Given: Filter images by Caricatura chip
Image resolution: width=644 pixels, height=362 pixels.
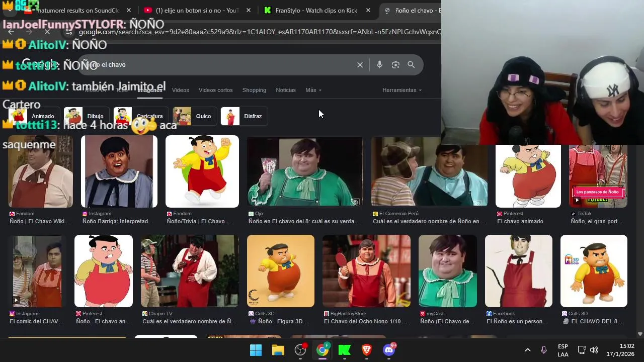Looking at the screenshot, I should [x=141, y=116].
